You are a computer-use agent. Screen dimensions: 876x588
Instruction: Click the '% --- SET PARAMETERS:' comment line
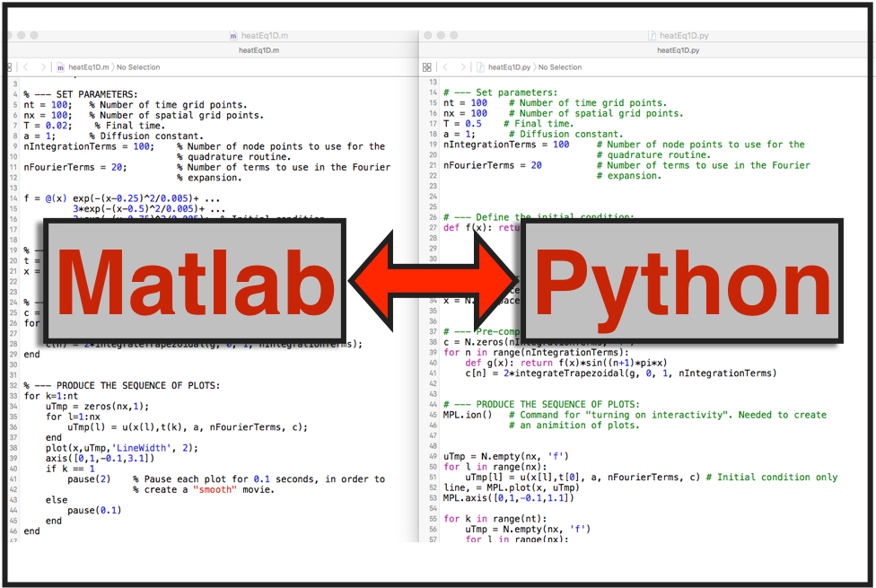(x=81, y=94)
